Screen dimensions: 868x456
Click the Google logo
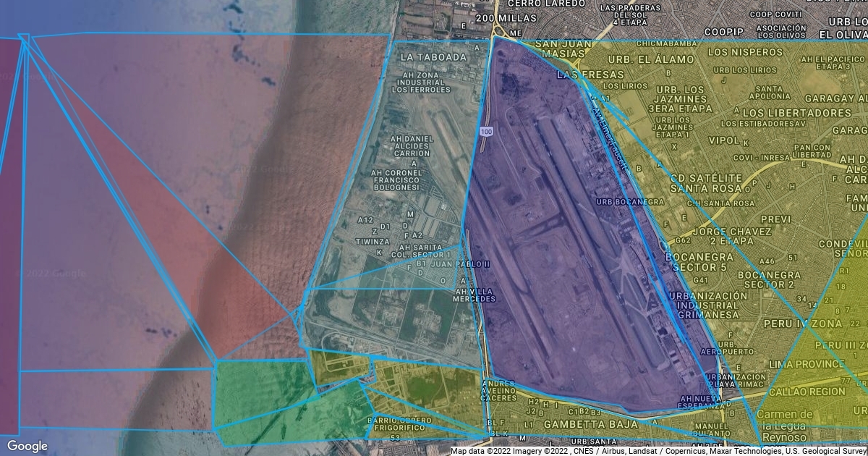pyautogui.click(x=27, y=446)
